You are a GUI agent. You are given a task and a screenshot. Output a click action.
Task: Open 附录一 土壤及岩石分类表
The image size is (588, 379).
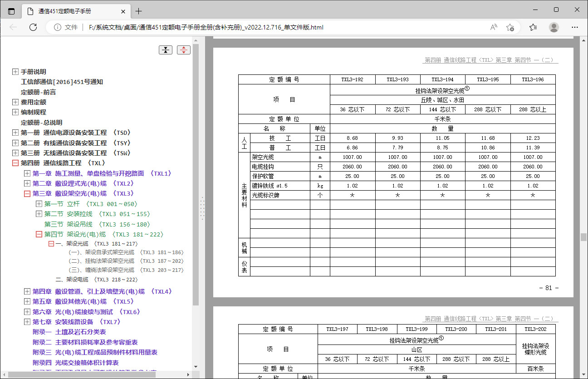[69, 332]
